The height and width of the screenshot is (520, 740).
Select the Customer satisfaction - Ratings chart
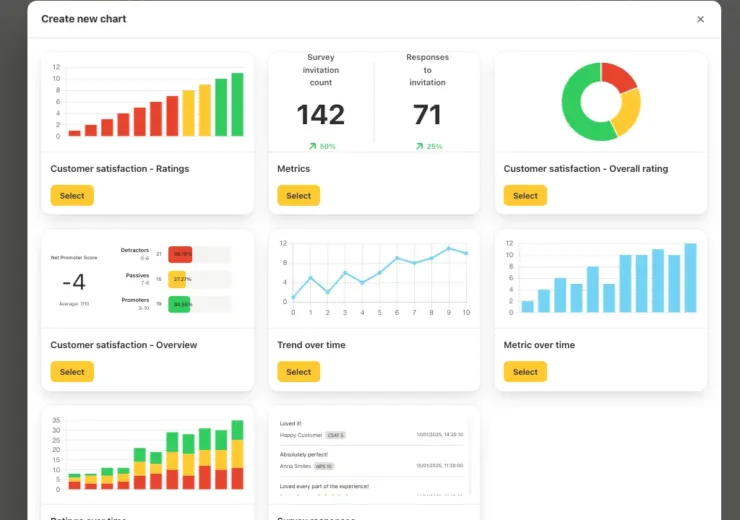click(72, 195)
